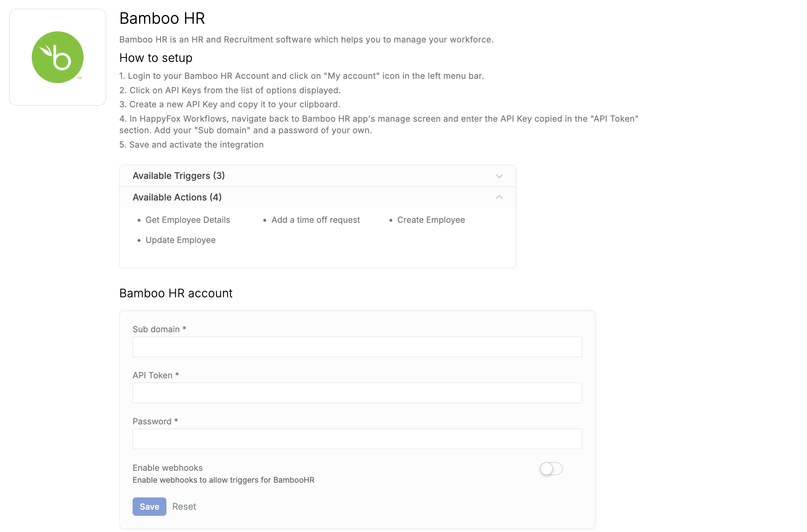Viewport: 807px width, 532px height.
Task: Select Update Employee action item
Action: (180, 240)
